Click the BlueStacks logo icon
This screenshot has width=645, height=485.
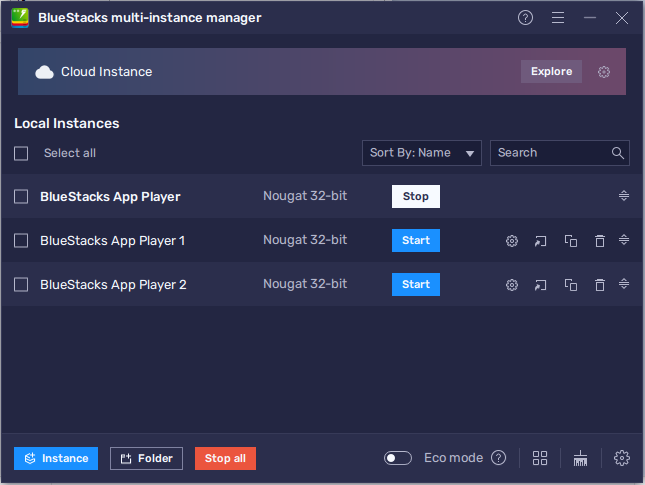click(x=20, y=18)
